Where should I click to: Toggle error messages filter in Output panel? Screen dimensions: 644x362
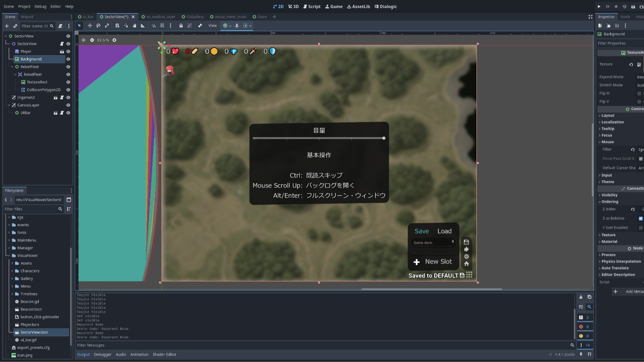[x=584, y=327]
